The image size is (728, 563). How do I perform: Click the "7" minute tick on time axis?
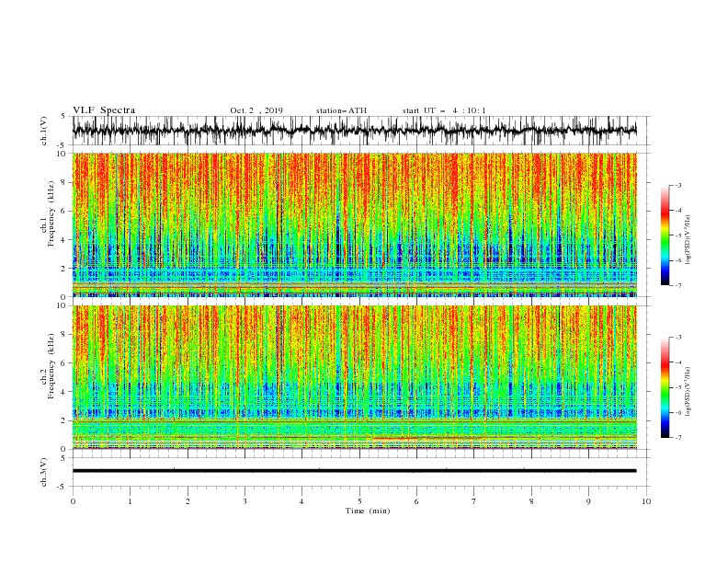pyautogui.click(x=474, y=501)
